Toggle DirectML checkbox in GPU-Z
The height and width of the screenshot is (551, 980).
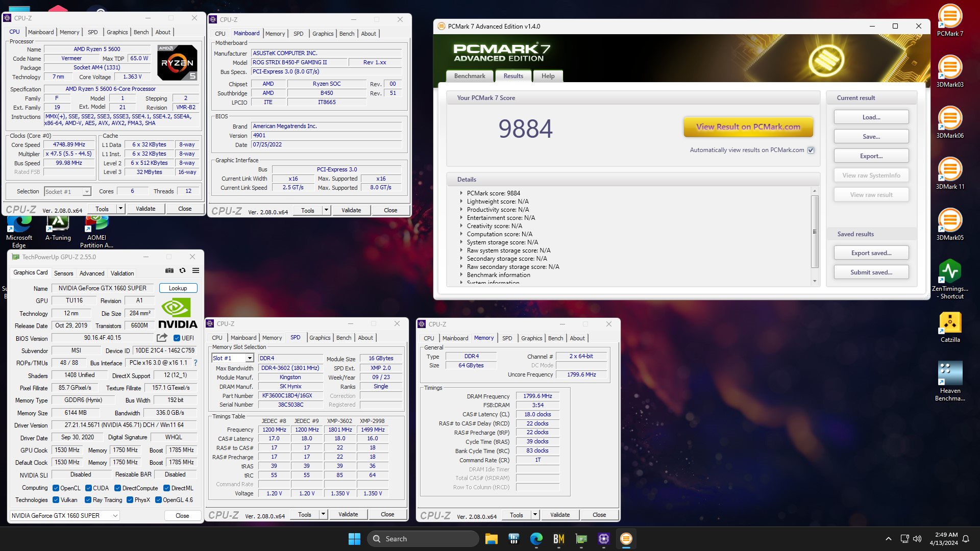tap(166, 488)
